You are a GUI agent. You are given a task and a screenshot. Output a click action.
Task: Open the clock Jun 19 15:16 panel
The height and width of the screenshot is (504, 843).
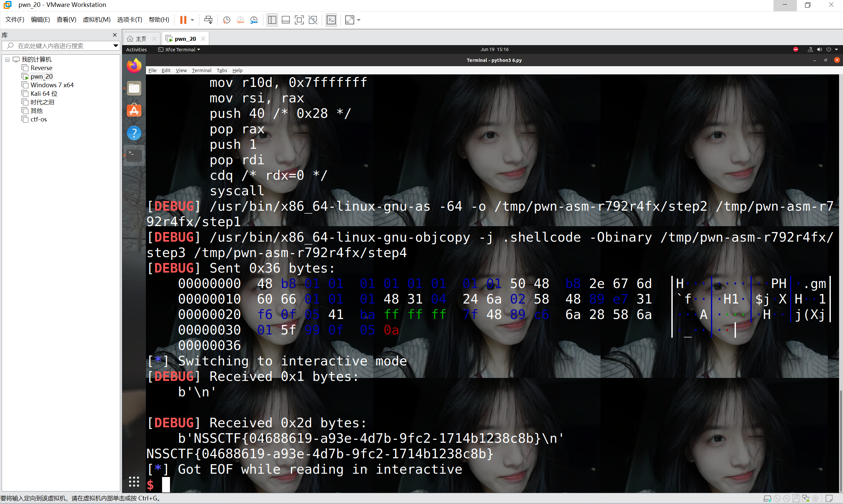[x=494, y=50]
